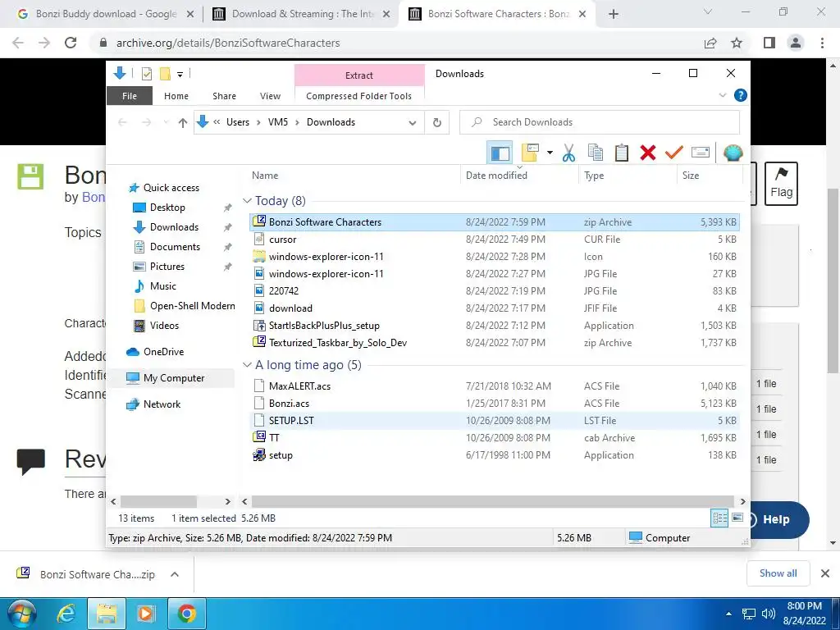Switch to Bonzi Buddy download Google tab

(x=107, y=14)
